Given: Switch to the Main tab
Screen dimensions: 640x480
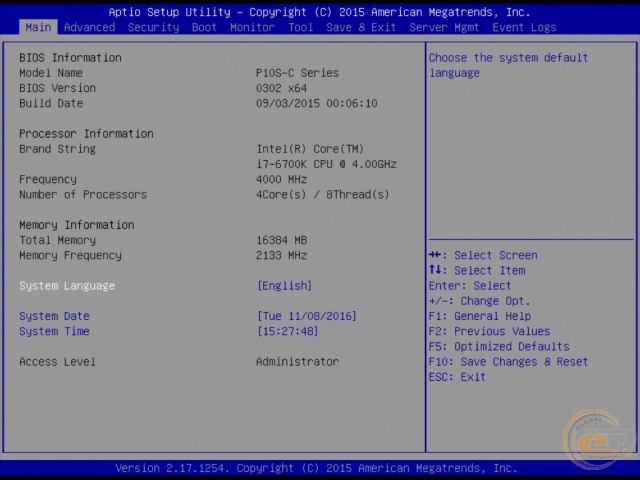Looking at the screenshot, I should [38, 27].
